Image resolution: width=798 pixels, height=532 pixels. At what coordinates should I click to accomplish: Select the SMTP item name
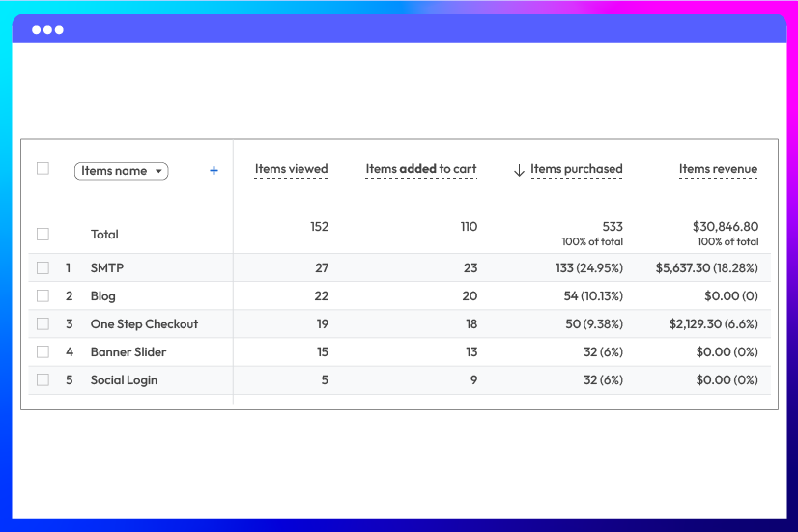pos(107,267)
